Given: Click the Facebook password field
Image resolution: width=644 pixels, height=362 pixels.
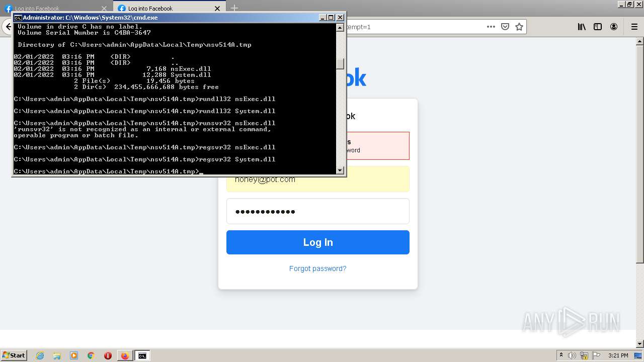Looking at the screenshot, I should click(318, 211).
